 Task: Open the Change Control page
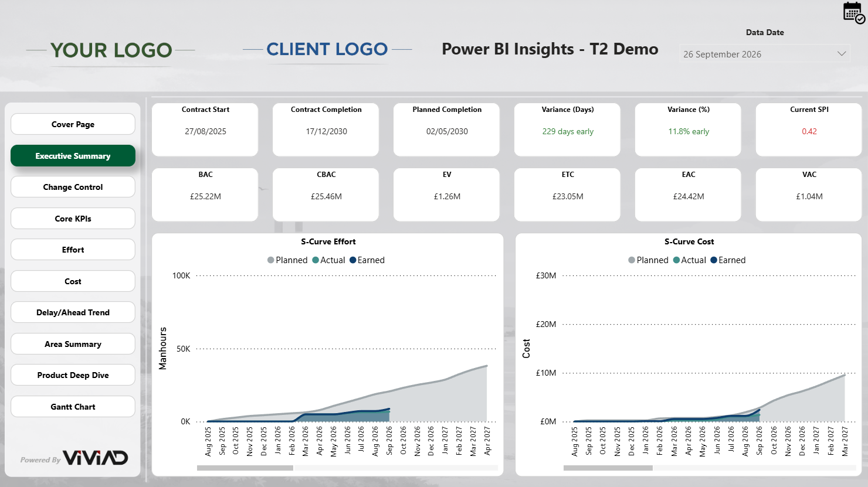pyautogui.click(x=73, y=187)
